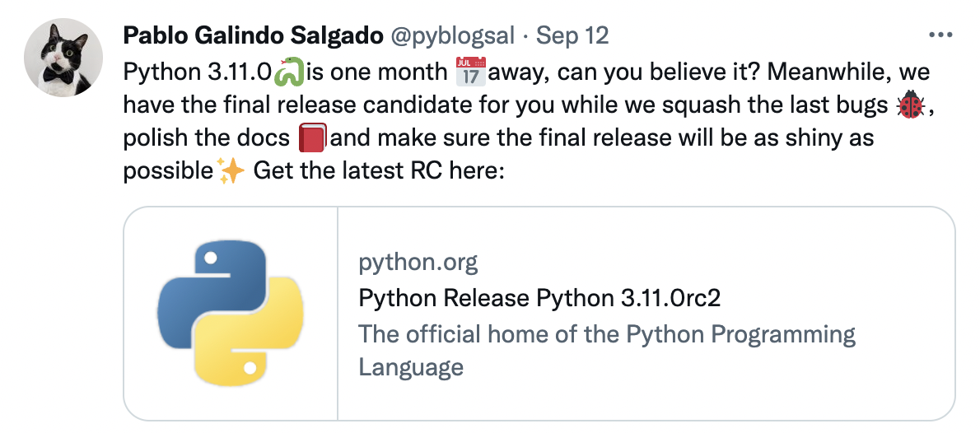Click the red ladybug emoji
This screenshot has height=433, width=980.
(910, 105)
